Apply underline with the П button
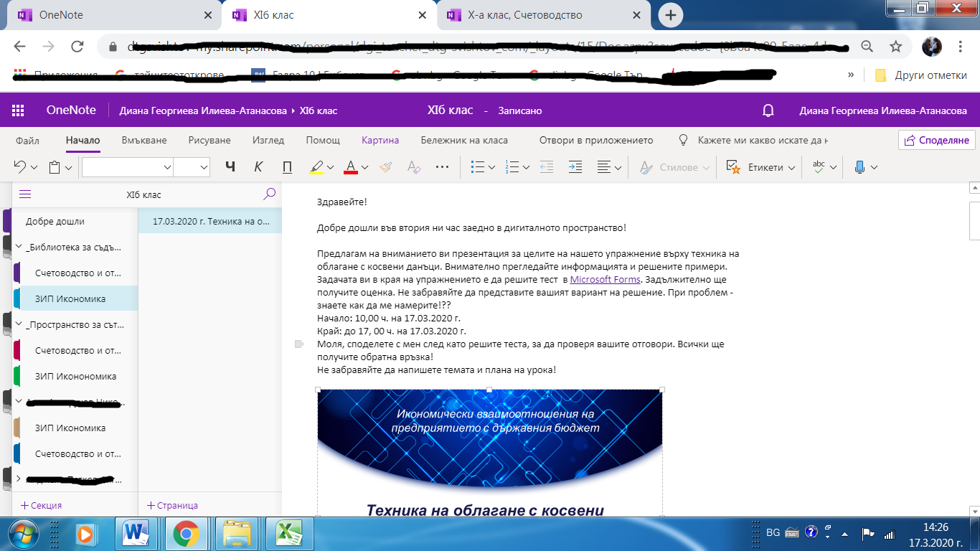980x551 pixels. click(287, 167)
